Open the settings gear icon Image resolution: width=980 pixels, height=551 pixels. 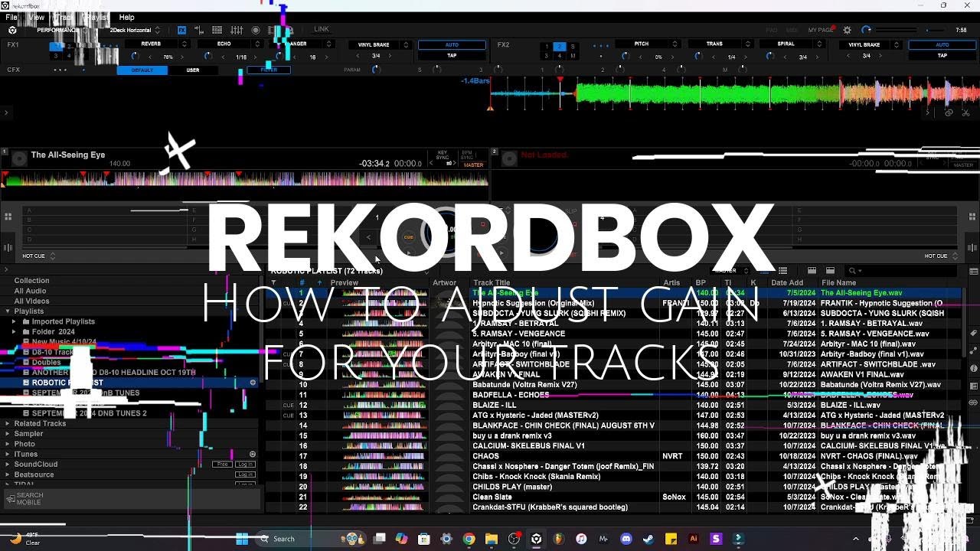tap(847, 30)
